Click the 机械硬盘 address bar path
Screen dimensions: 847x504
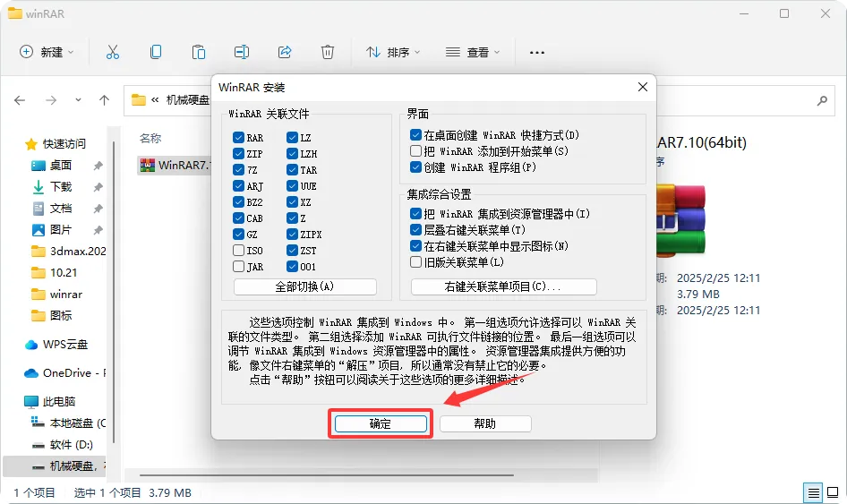click(187, 100)
